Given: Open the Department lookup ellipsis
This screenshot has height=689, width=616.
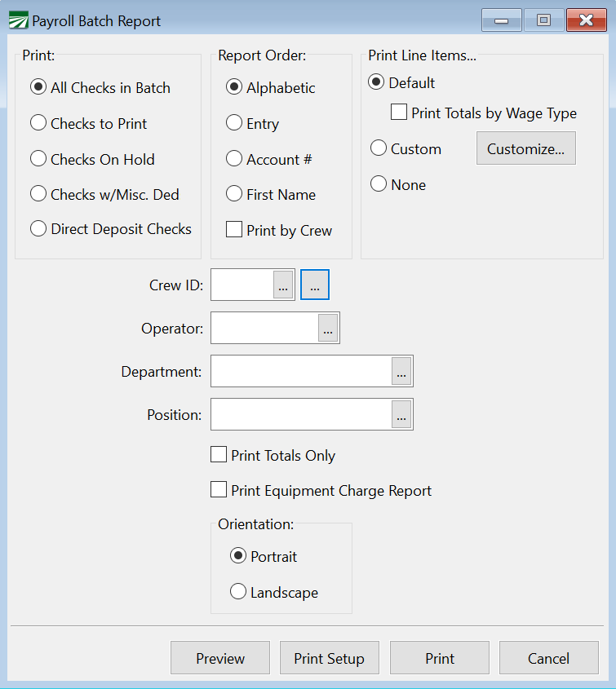Looking at the screenshot, I should [x=401, y=371].
